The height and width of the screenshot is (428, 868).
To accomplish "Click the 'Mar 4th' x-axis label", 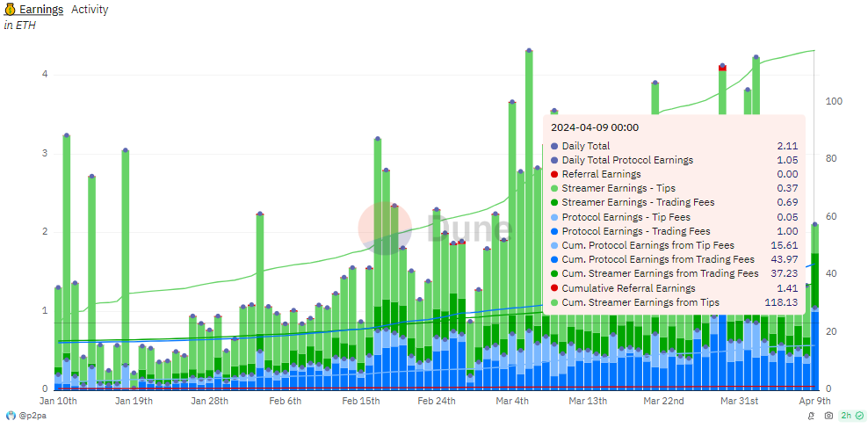I will coord(512,401).
